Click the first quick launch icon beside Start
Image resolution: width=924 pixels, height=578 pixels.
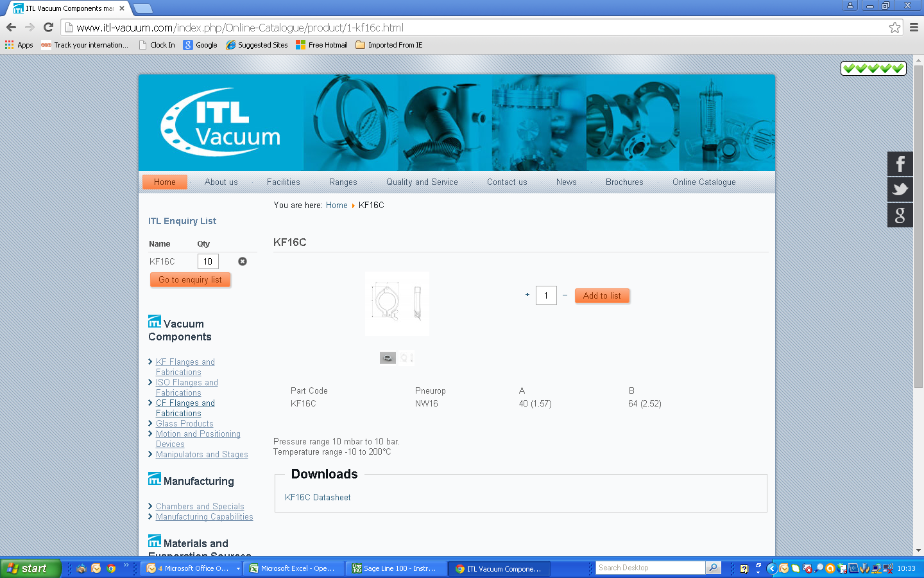(81, 568)
